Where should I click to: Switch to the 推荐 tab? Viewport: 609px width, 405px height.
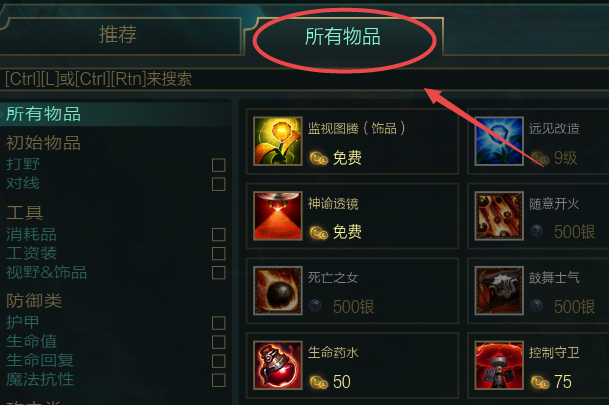pyautogui.click(x=118, y=35)
